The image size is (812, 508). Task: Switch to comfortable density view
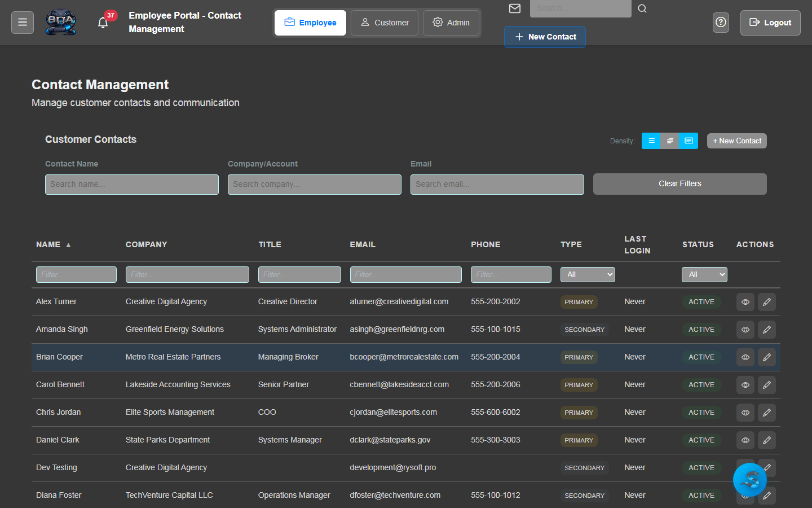[x=651, y=141]
